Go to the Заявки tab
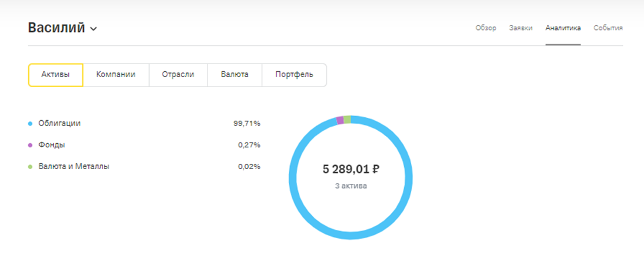644x261 pixels. [521, 28]
